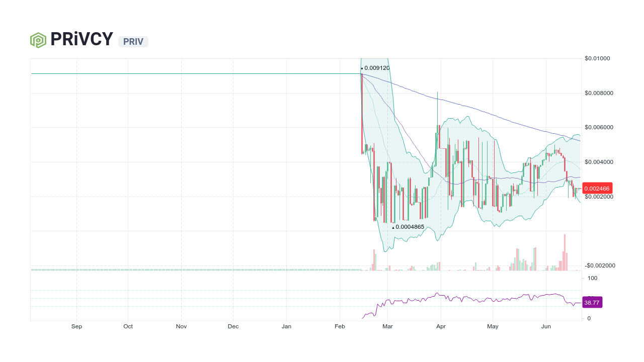This screenshot has width=644, height=362.
Task: Click the PRiVCY hexagon logo icon
Action: [38, 40]
